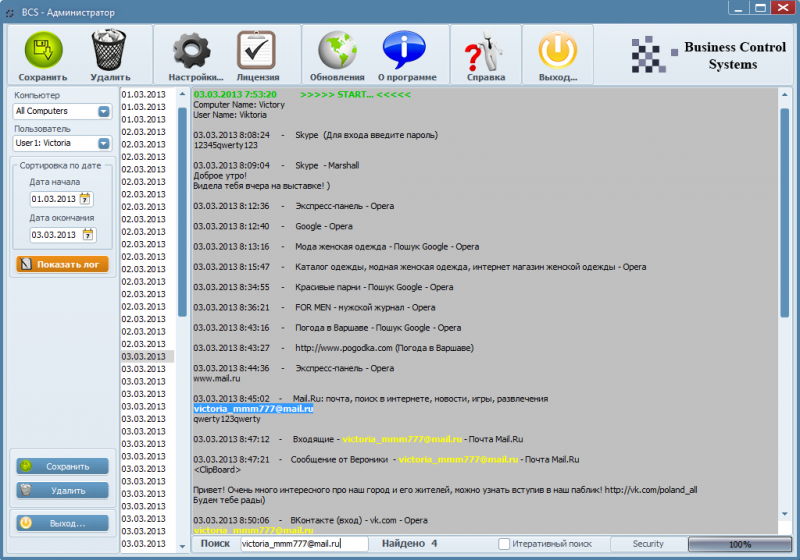
Task: Click the www.mail.ru log line
Action: 216,378
